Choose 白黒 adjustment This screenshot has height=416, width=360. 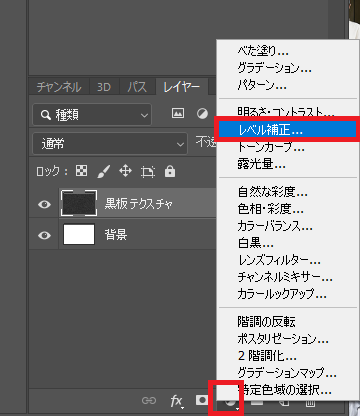[255, 243]
